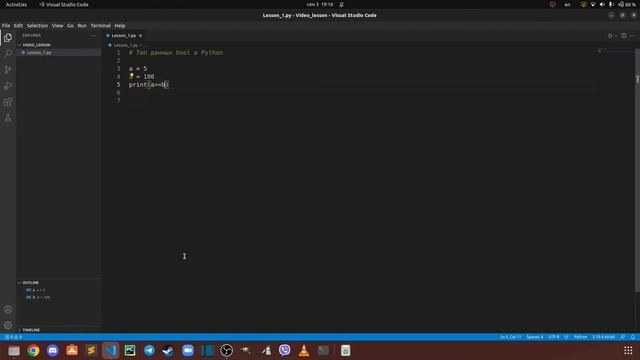The width and height of the screenshot is (640, 360).
Task: Change end of line sequence LF
Action: point(566,337)
